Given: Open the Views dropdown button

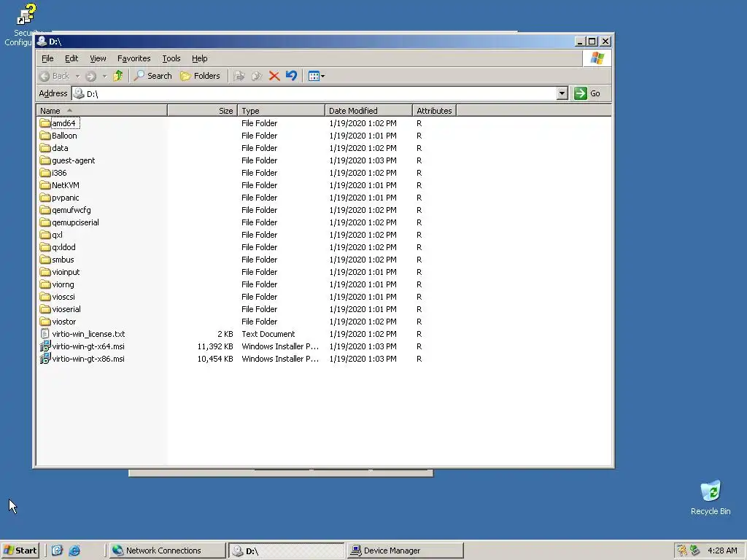Looking at the screenshot, I should coord(317,76).
